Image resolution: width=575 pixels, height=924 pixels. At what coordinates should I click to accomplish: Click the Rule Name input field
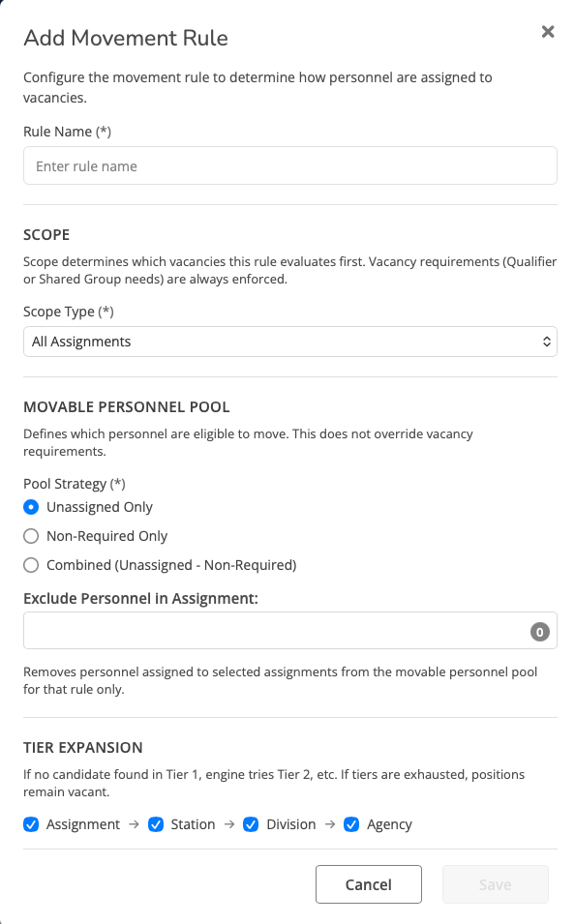290,165
